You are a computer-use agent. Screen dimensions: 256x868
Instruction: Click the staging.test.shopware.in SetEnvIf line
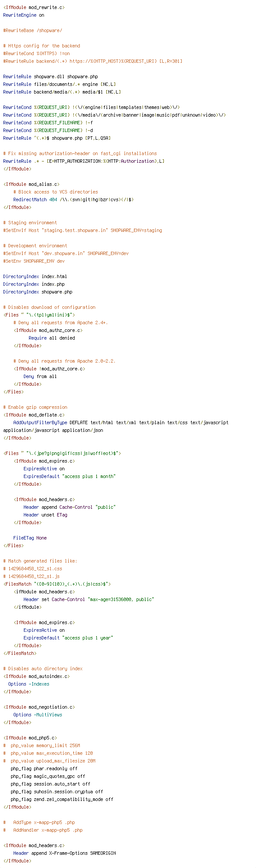[x=82, y=230]
